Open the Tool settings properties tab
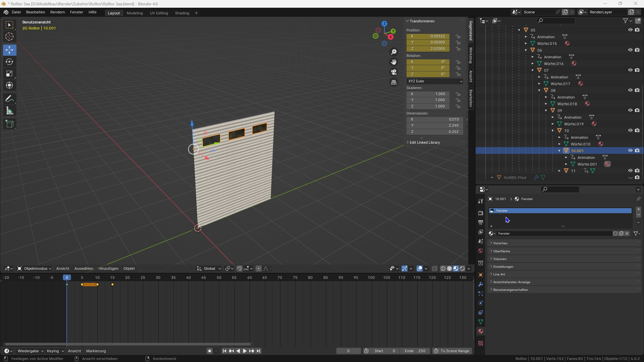The width and height of the screenshot is (644, 362). click(x=481, y=201)
